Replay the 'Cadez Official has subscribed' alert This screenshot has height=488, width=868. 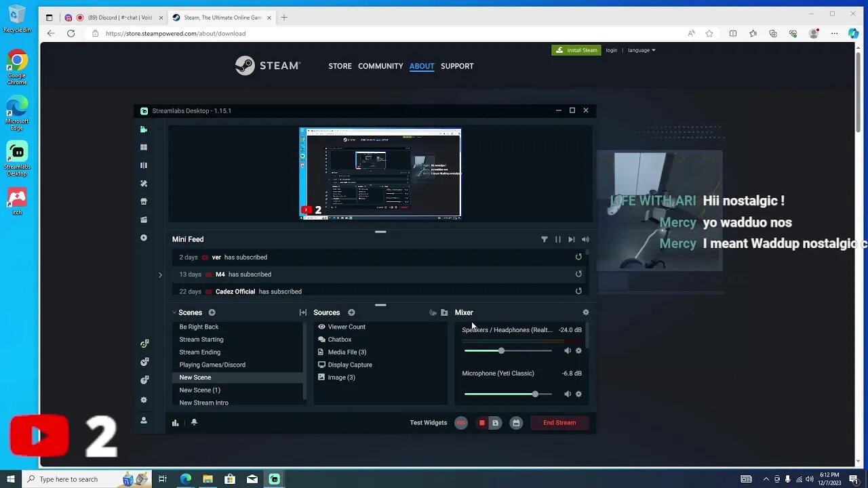tap(578, 291)
